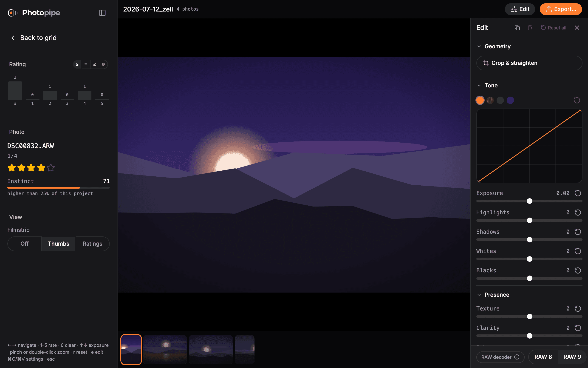Select less-or-equal rating filter

95,64
